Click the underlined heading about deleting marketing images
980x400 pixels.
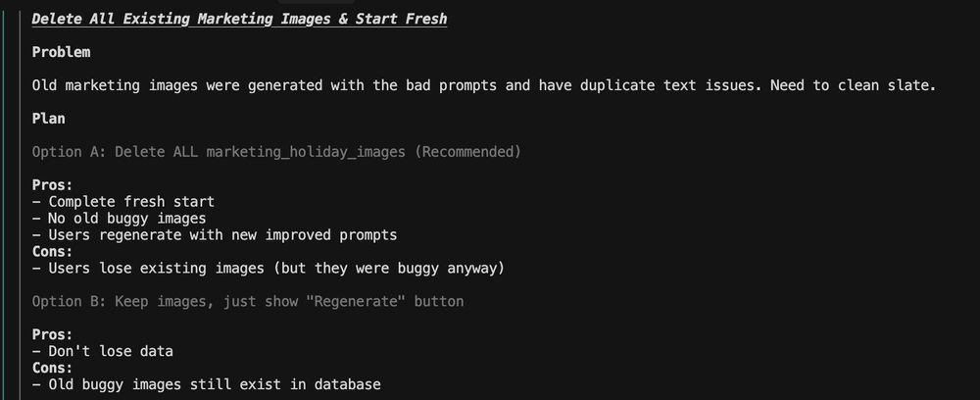tap(239, 19)
